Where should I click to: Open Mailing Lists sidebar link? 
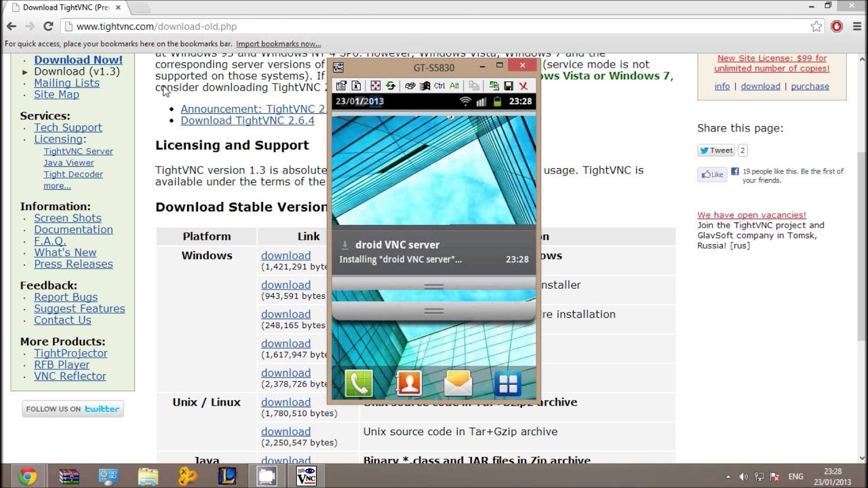coord(67,83)
